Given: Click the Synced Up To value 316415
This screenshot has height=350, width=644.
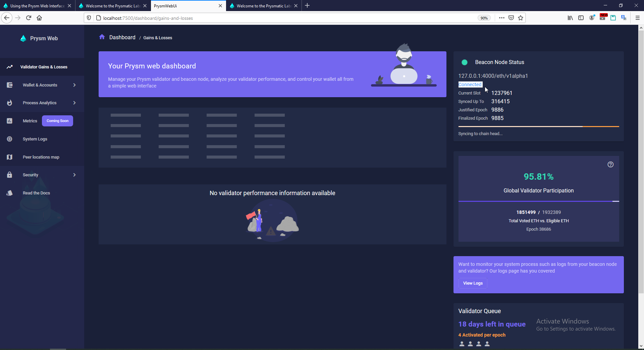Looking at the screenshot, I should [500, 102].
